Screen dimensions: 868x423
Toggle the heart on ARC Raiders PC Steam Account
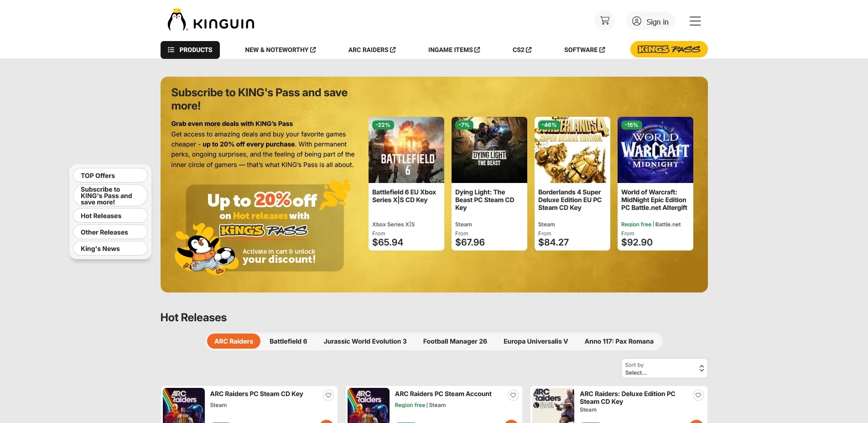click(513, 395)
